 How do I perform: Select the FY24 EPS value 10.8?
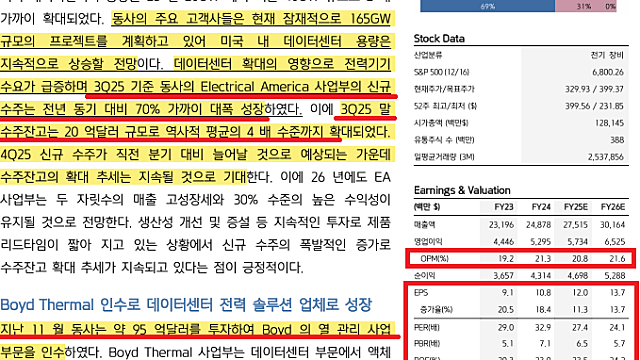click(x=543, y=293)
